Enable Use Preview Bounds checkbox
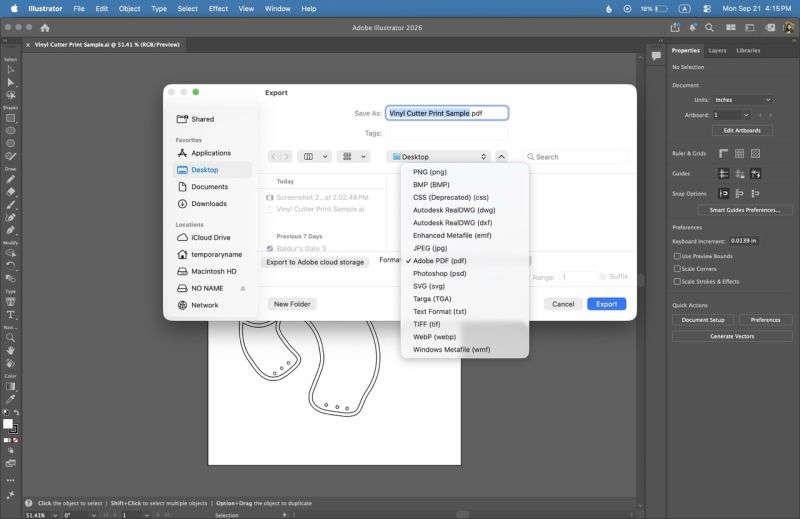The image size is (800, 519). (677, 256)
